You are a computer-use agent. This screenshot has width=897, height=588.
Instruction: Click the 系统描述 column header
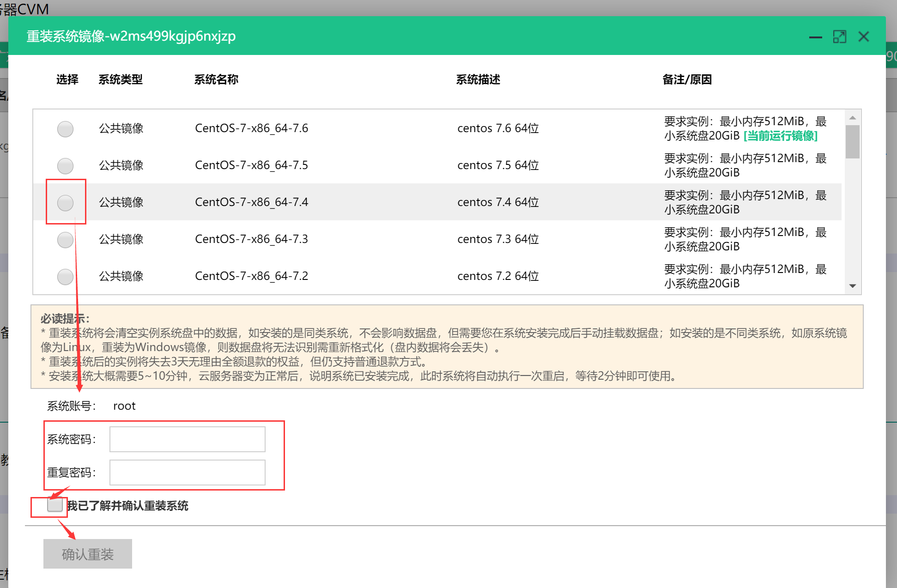(x=478, y=79)
